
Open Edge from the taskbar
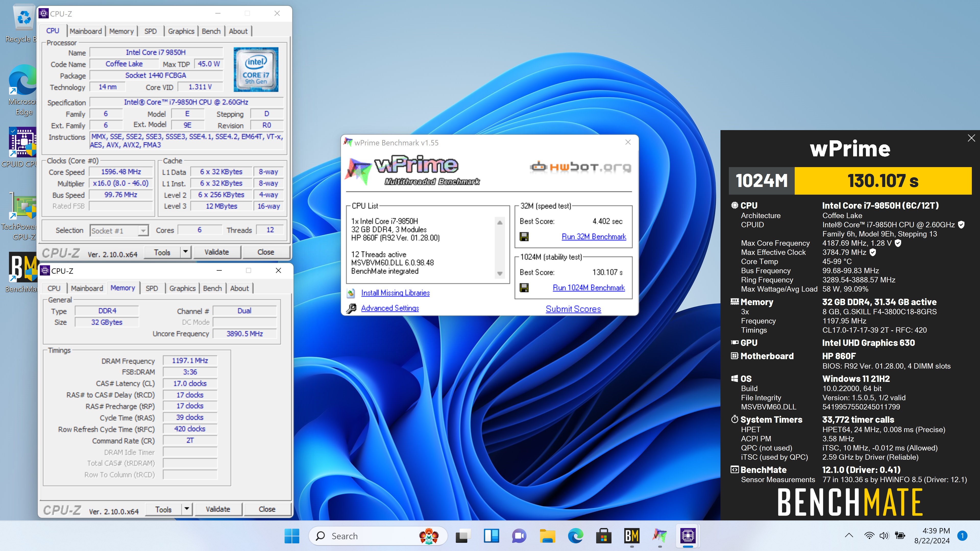pos(575,536)
